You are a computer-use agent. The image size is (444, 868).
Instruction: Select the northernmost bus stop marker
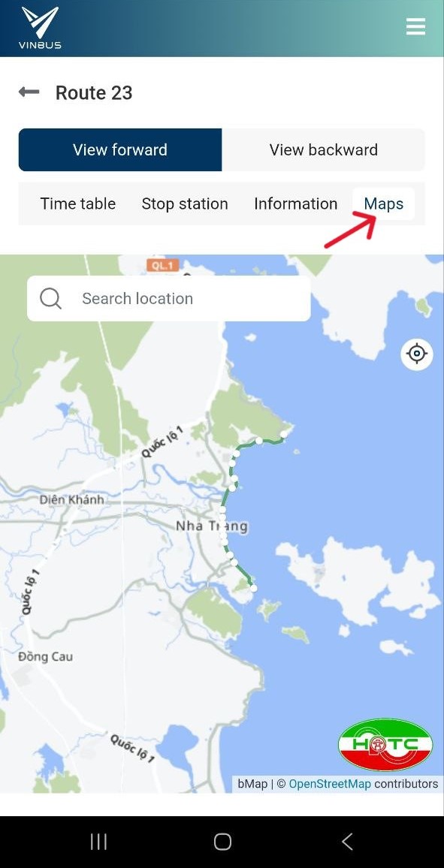285,435
